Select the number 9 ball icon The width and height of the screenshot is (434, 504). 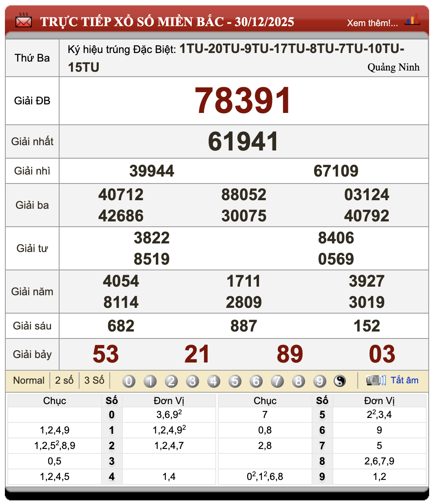[x=320, y=380]
